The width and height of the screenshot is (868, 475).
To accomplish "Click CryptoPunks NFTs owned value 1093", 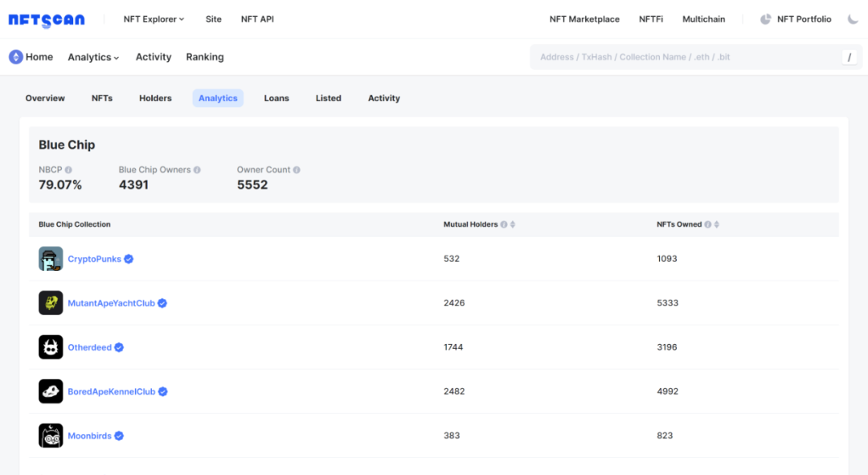I will point(667,259).
